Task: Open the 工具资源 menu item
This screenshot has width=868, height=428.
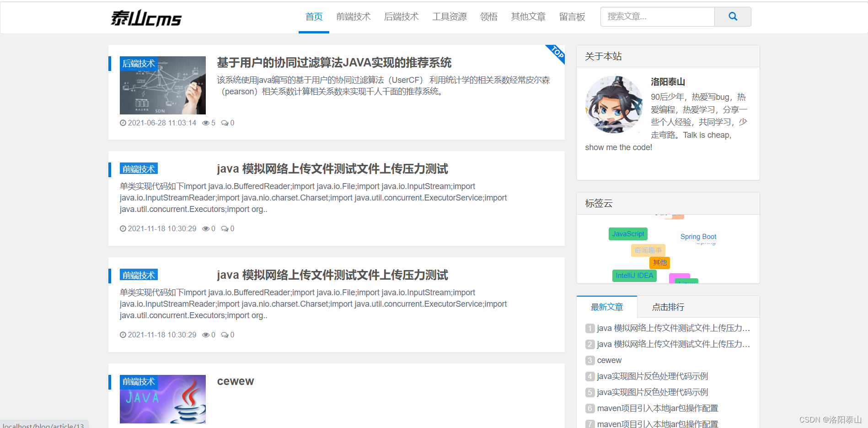Action: click(x=449, y=16)
